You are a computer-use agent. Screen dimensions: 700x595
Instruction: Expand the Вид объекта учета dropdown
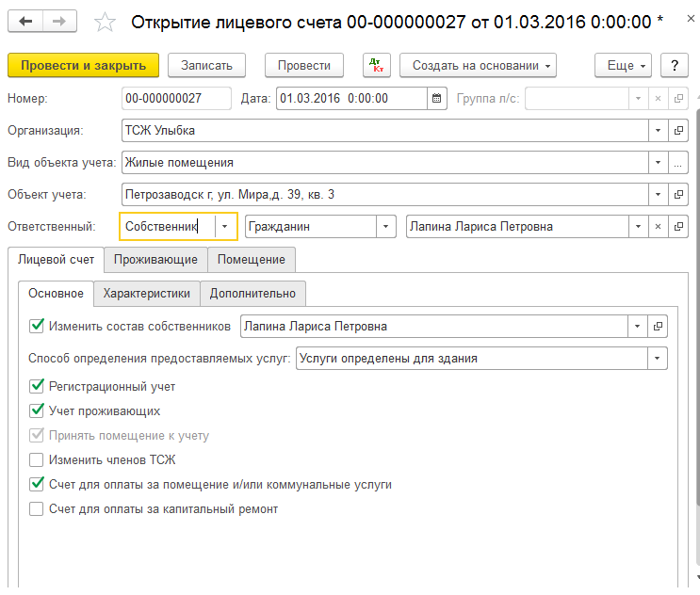pos(658,163)
